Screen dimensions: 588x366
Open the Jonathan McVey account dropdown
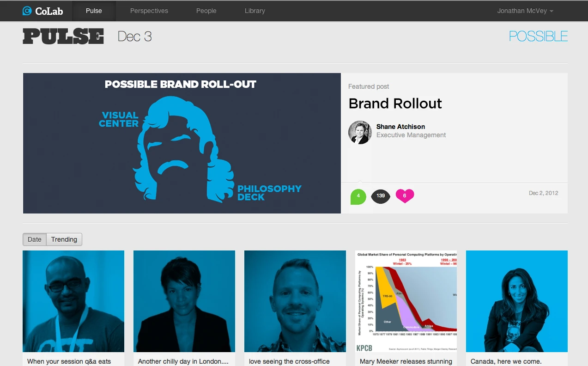525,11
